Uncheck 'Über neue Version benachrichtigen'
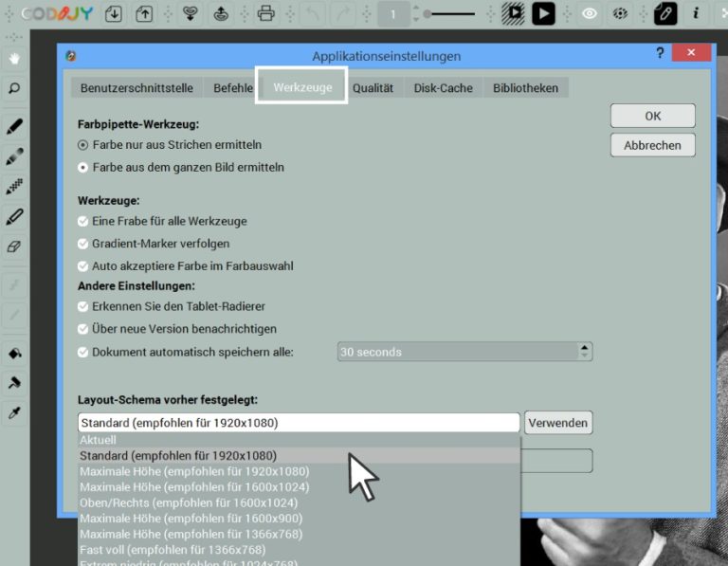The width and height of the screenshot is (728, 566). [x=82, y=329]
